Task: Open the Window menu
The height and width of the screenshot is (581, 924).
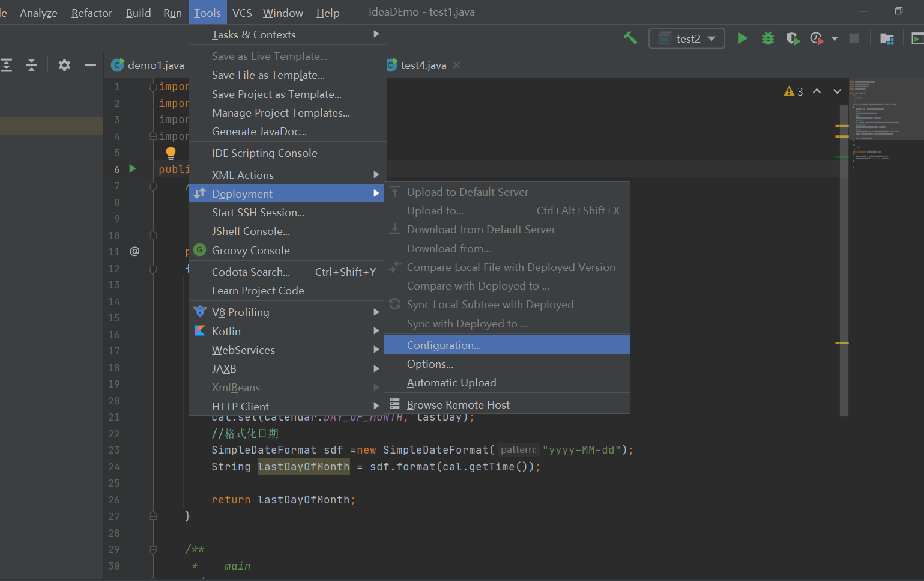Action: pos(283,13)
